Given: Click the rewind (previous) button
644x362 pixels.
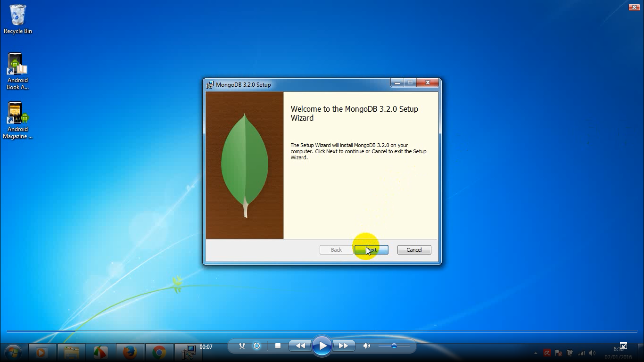Looking at the screenshot, I should point(300,346).
